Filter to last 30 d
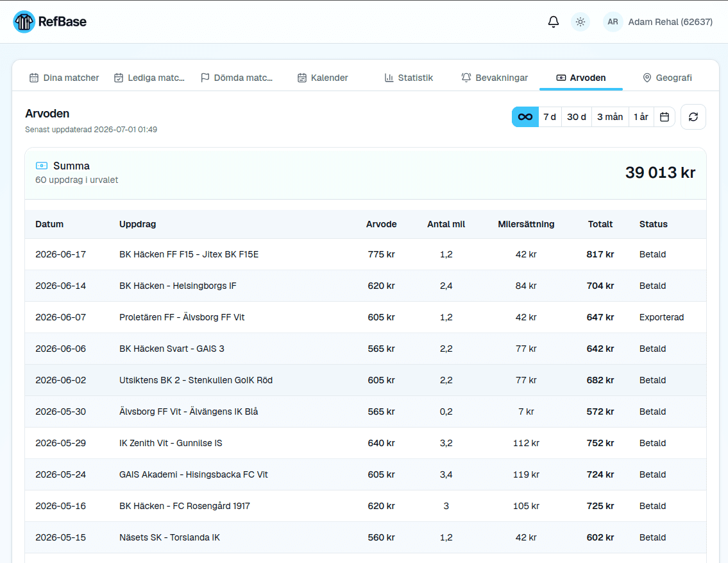Image resolution: width=728 pixels, height=563 pixels. (576, 117)
